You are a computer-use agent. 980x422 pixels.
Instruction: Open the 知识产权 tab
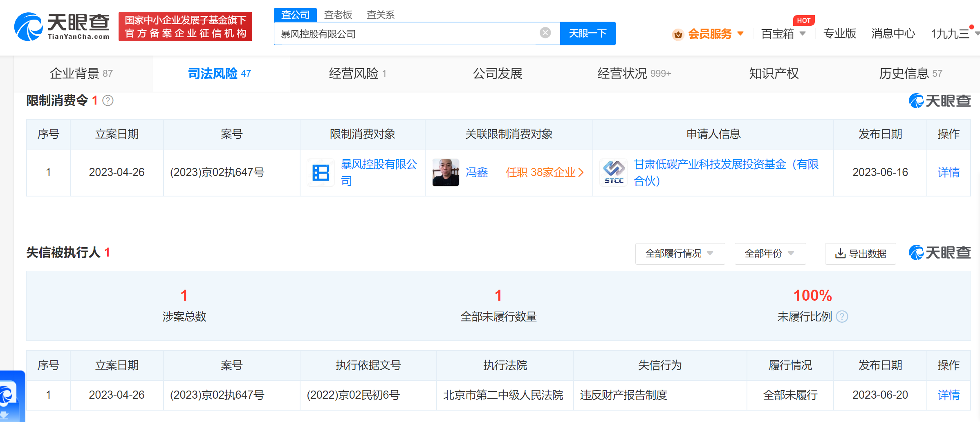774,74
